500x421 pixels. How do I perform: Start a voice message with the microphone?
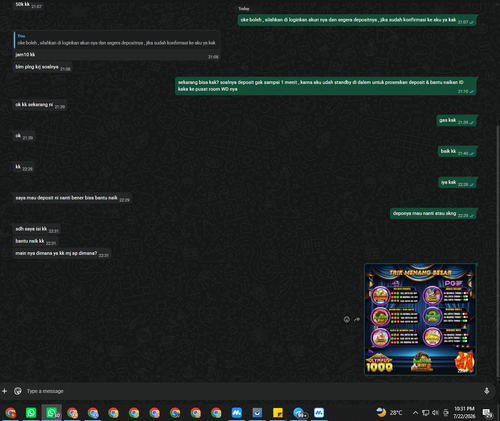[487, 391]
